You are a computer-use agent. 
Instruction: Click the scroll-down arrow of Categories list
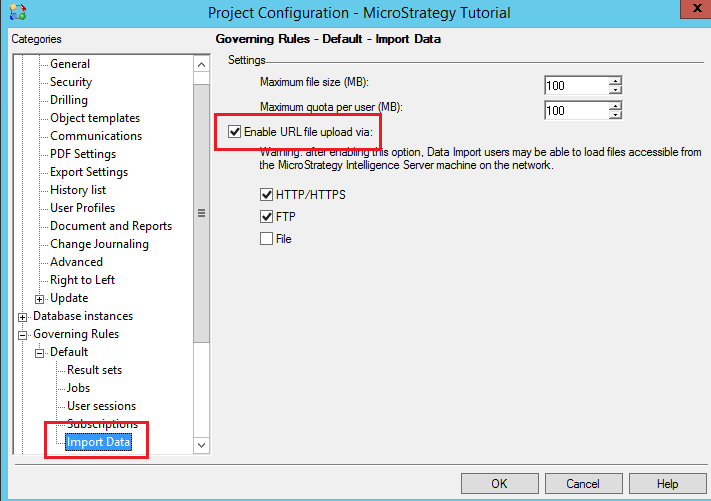[201, 445]
